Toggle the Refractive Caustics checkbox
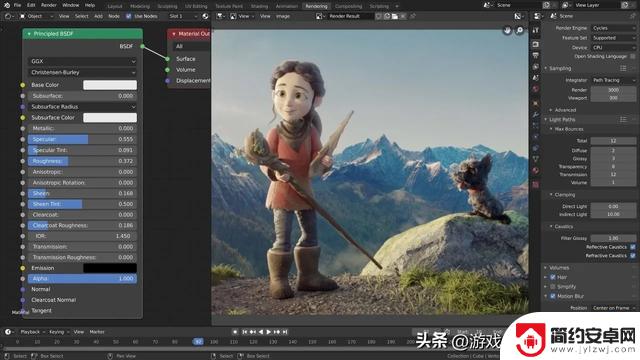 pyautogui.click(x=633, y=256)
